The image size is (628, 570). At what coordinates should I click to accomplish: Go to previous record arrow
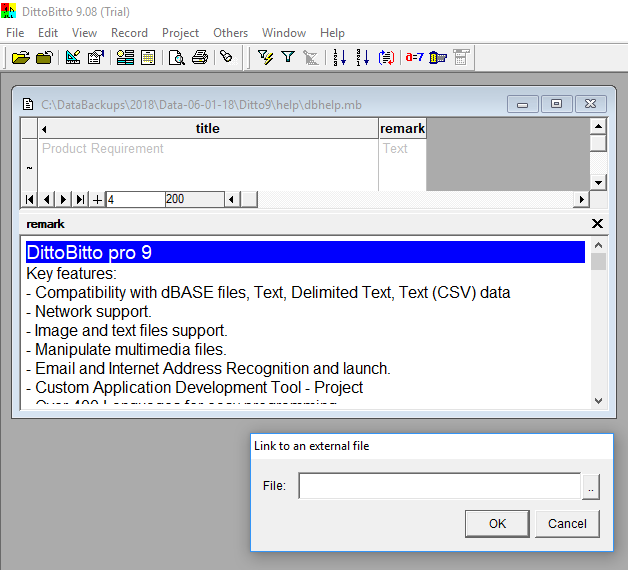pos(46,199)
